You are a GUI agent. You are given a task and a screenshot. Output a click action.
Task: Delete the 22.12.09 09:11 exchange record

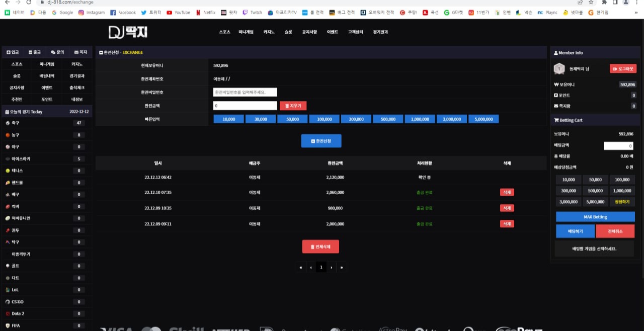click(x=507, y=223)
